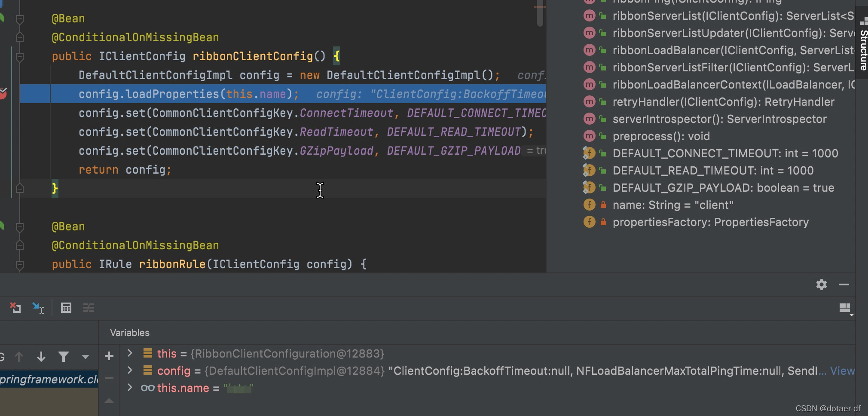Click the variables display options icon beside calculator

89,307
